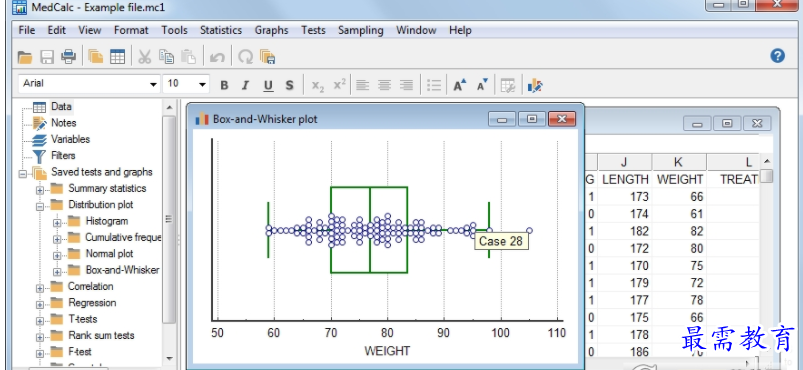Click the WEIGHT cell with value 61
803x370 pixels.
pyautogui.click(x=679, y=214)
